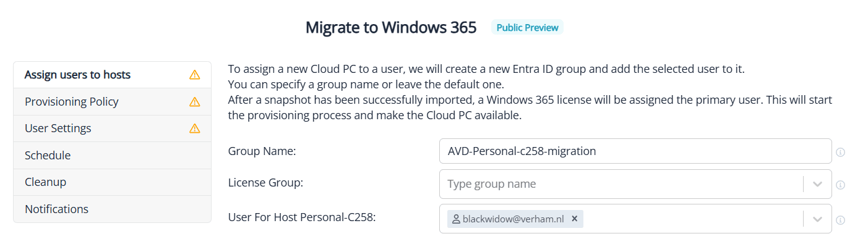This screenshot has width=868, height=252.
Task: Click info icon next to User For Host field
Action: 840,220
